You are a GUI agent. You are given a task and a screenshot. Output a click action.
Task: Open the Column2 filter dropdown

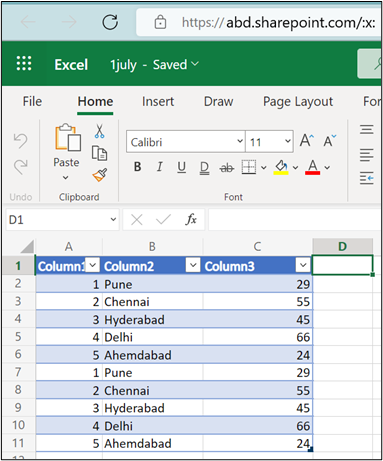193,265
